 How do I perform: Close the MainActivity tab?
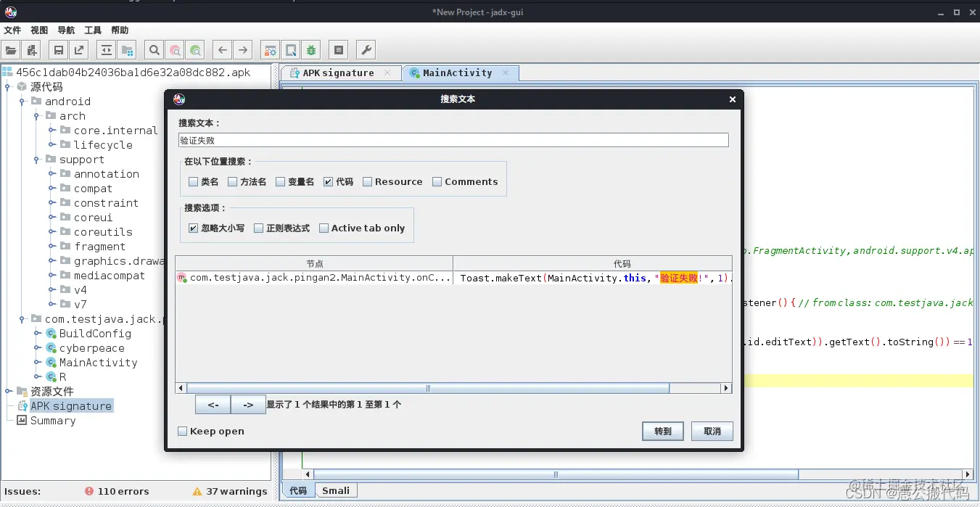click(506, 73)
